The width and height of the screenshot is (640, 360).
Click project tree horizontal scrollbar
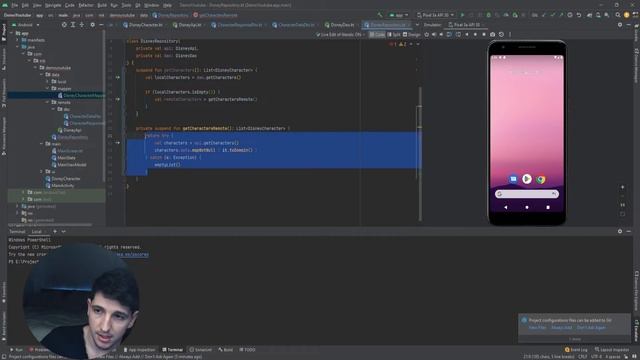50,225
